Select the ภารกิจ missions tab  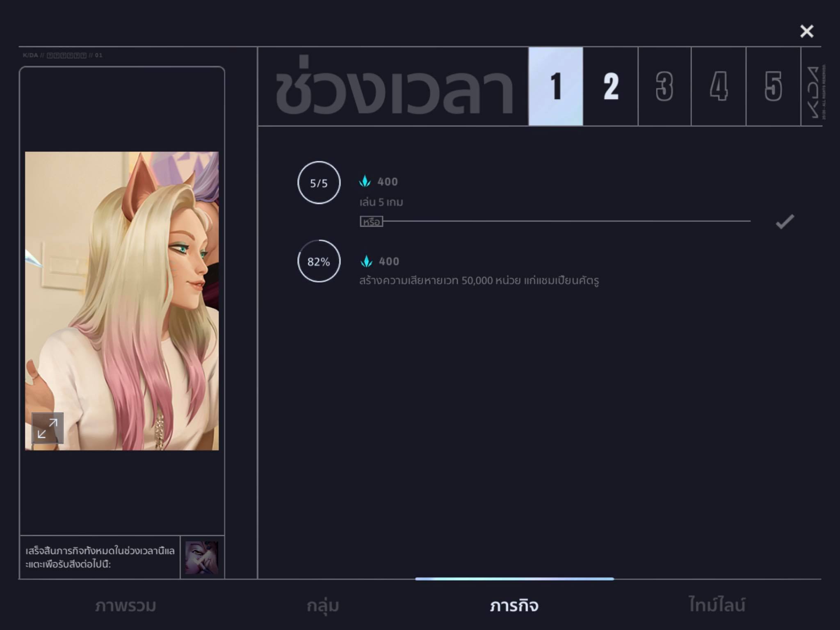514,605
